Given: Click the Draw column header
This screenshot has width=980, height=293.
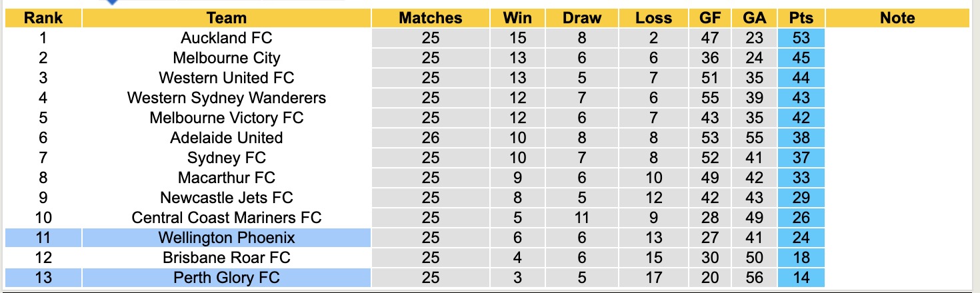Looking at the screenshot, I should [581, 18].
